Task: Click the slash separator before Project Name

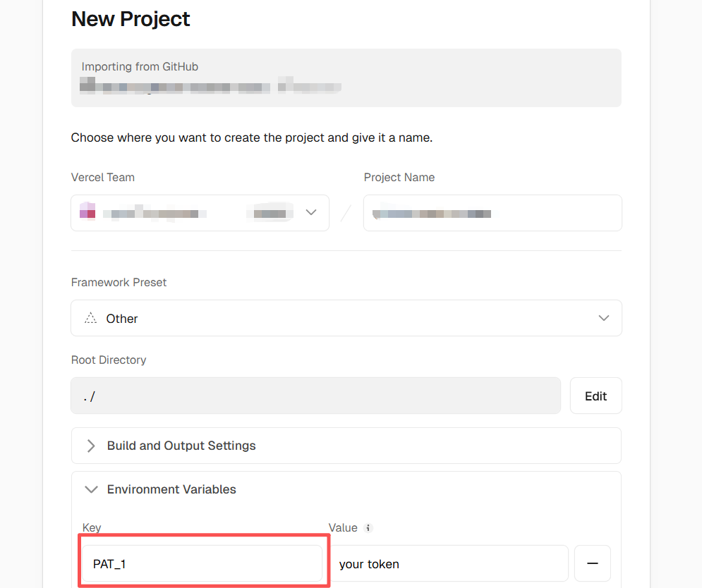Action: point(346,213)
